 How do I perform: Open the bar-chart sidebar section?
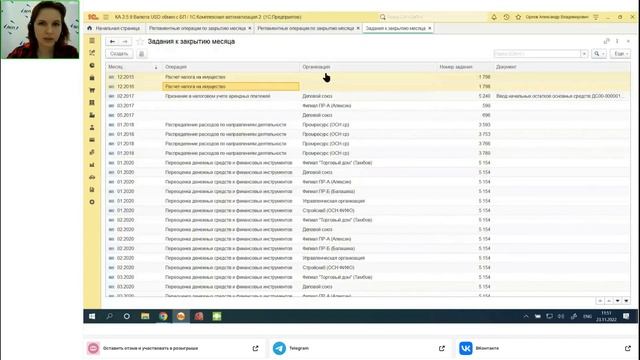pyautogui.click(x=92, y=165)
